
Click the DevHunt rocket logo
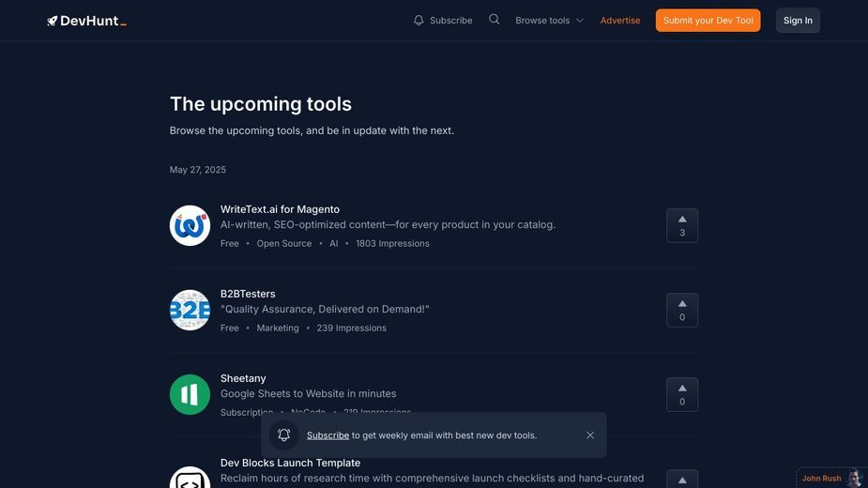[x=87, y=21]
